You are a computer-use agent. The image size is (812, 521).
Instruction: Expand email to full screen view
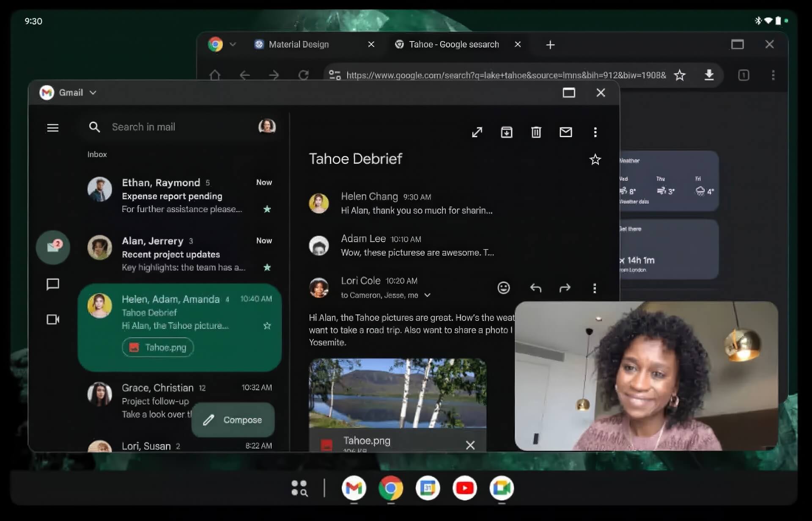pos(477,132)
